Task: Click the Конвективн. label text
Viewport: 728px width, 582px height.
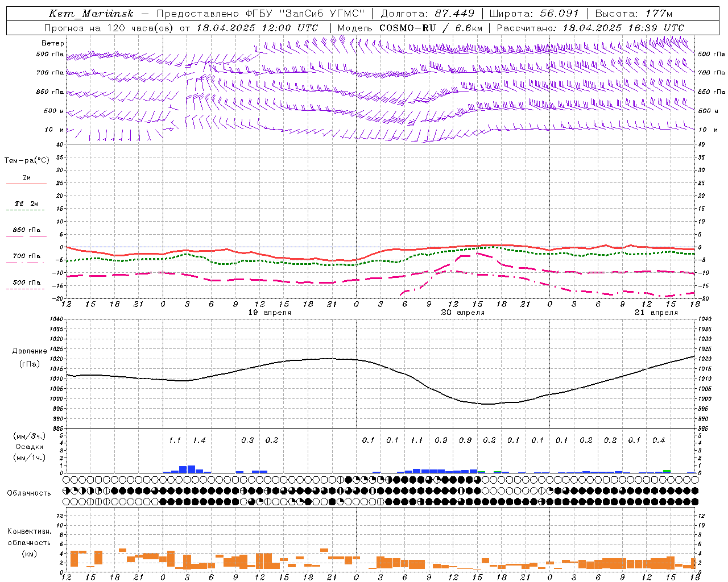Action: coord(29,531)
